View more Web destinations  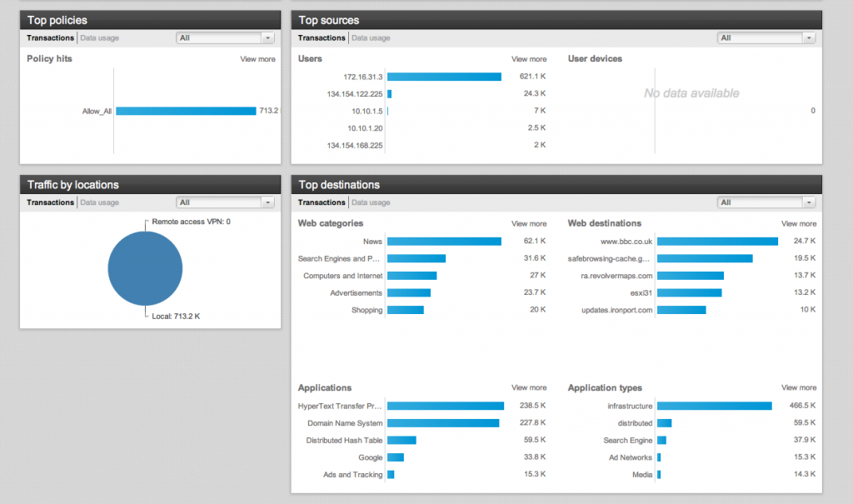click(x=799, y=223)
